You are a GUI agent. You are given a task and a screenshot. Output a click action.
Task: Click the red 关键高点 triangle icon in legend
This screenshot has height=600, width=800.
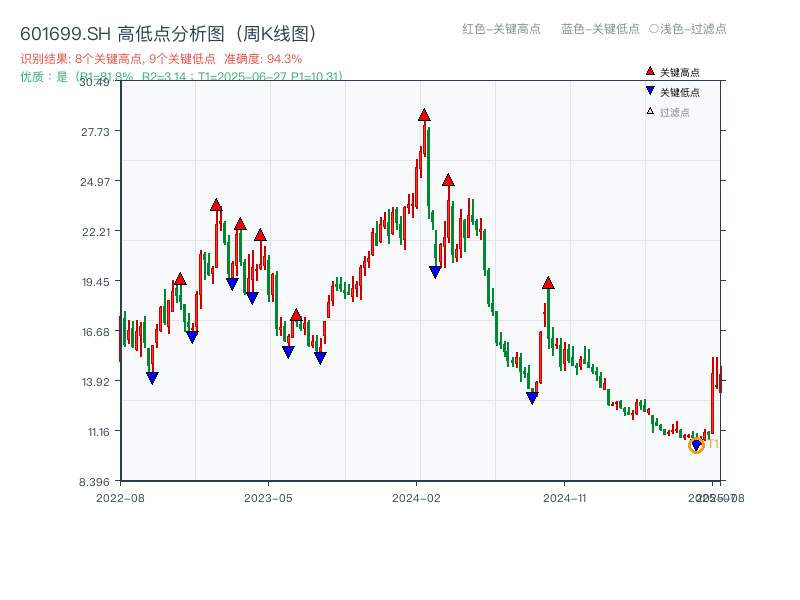[648, 71]
